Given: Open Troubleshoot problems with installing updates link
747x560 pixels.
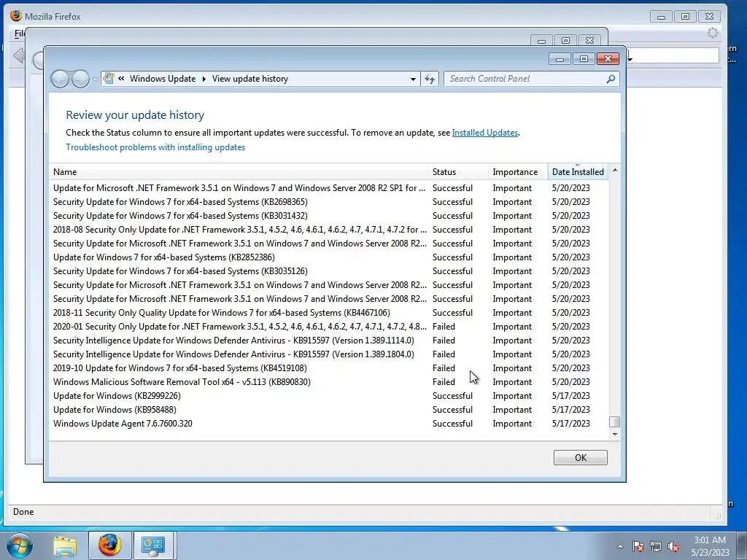Looking at the screenshot, I should 155,147.
